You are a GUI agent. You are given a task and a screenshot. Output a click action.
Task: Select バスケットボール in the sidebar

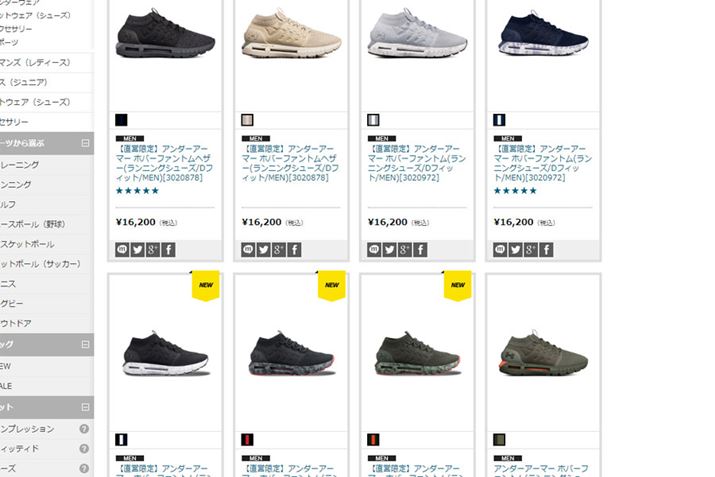[x=27, y=244]
